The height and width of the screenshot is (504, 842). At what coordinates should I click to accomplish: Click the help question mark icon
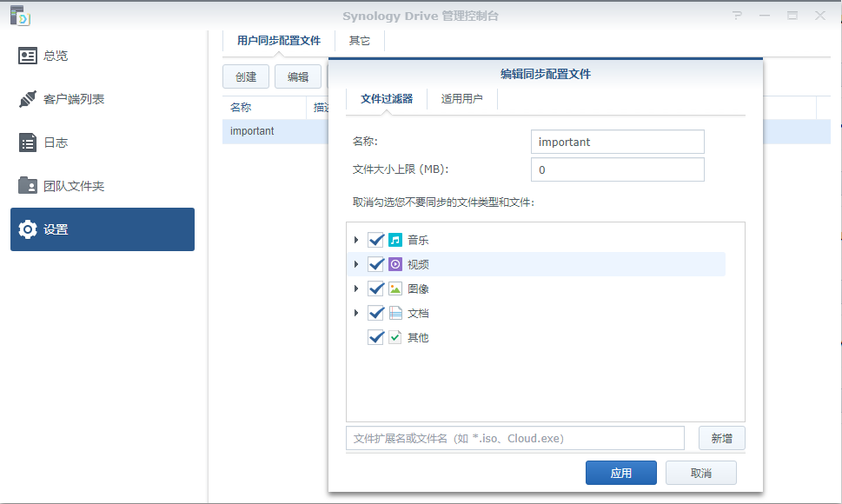[737, 16]
